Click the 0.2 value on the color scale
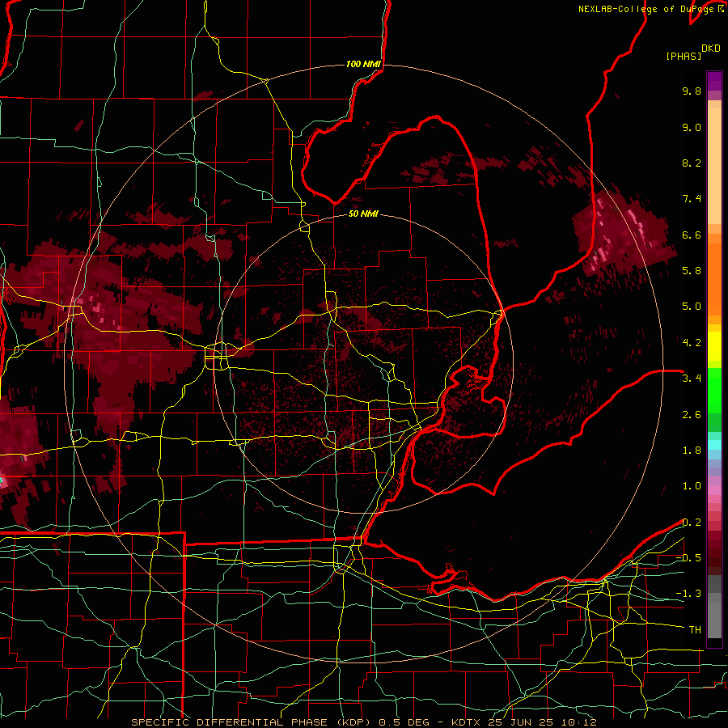 692,523
